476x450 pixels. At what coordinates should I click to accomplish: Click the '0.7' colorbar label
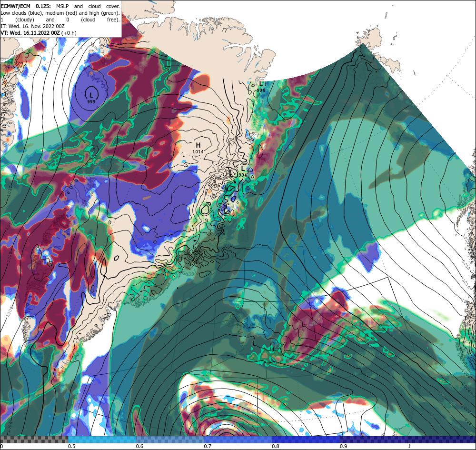pos(208,446)
